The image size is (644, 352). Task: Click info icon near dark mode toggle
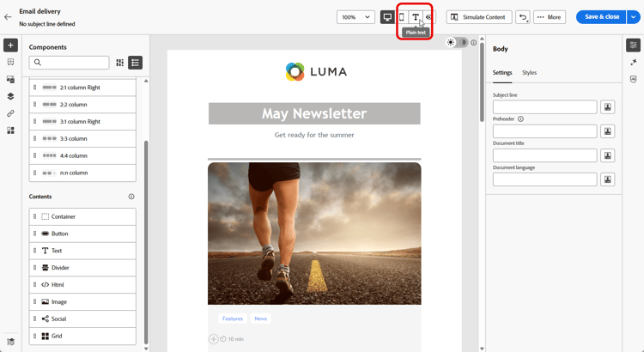473,42
